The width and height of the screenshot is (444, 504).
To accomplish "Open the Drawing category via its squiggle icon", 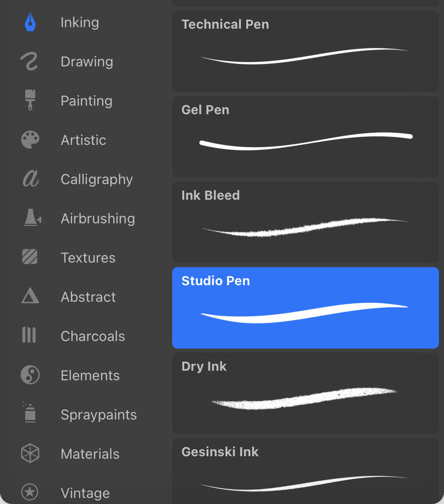I will (x=29, y=61).
